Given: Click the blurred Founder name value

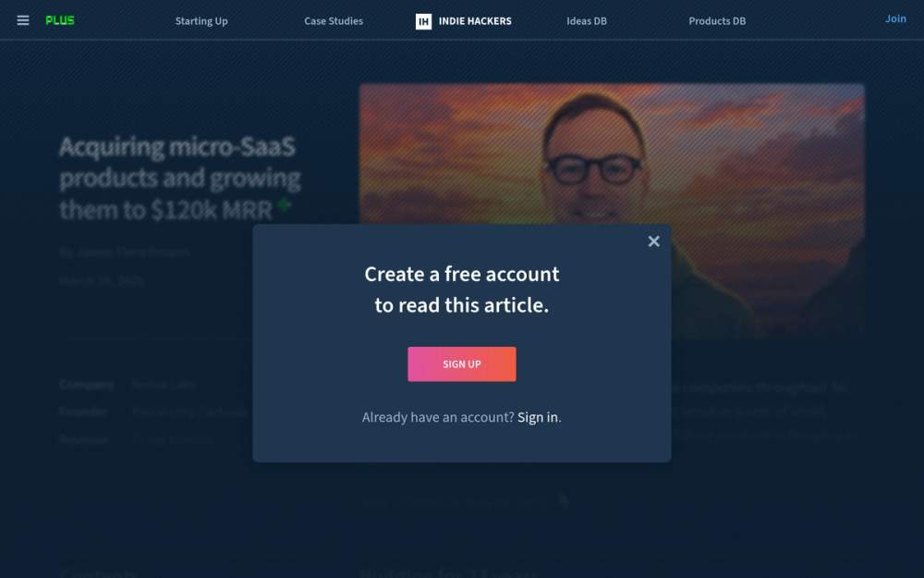Looking at the screenshot, I should (x=190, y=412).
